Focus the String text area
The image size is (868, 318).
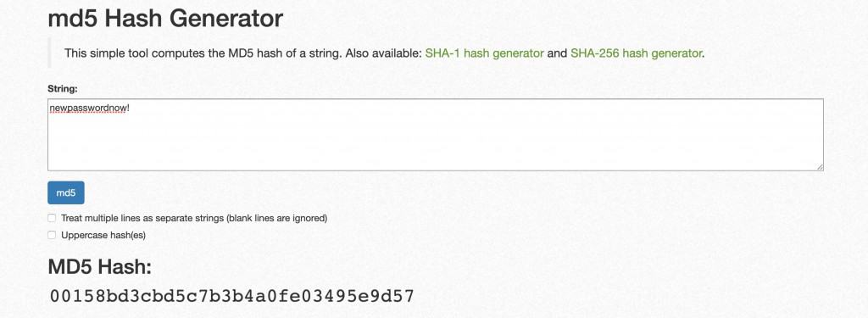(x=436, y=135)
